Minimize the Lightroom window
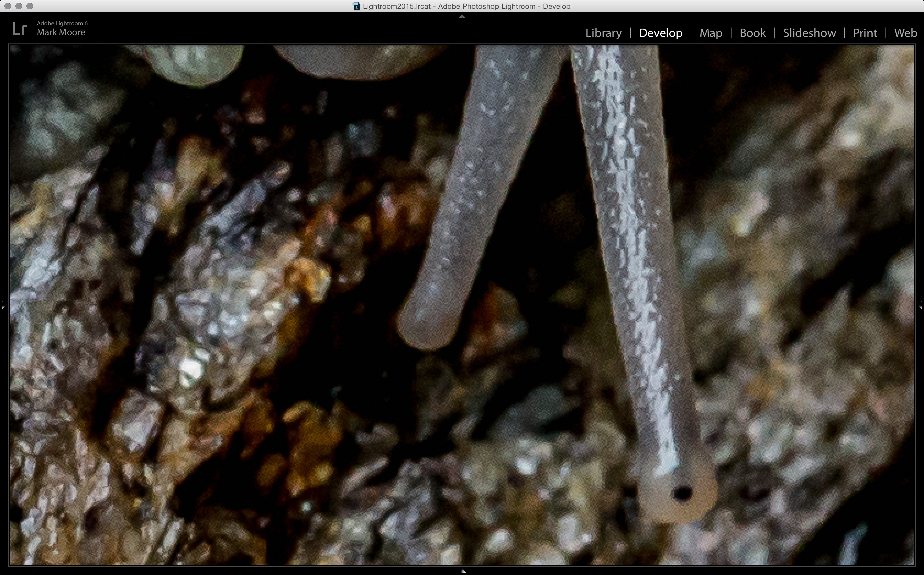Viewport: 924px width, 575px height. coord(19,6)
